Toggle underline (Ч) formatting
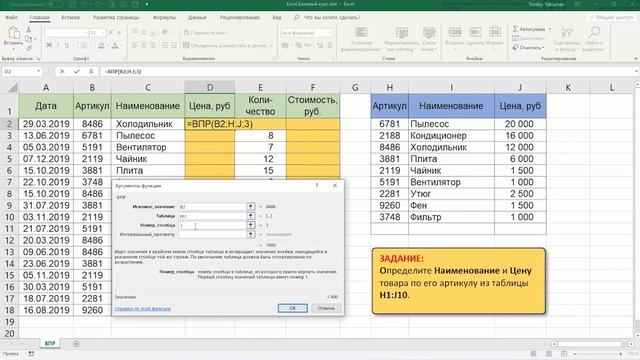 (x=67, y=45)
